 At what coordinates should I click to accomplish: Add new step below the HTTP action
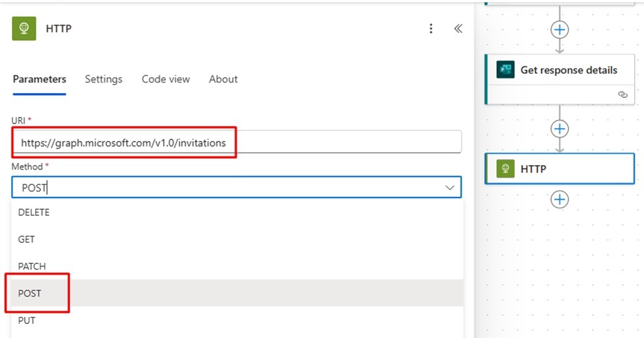559,199
